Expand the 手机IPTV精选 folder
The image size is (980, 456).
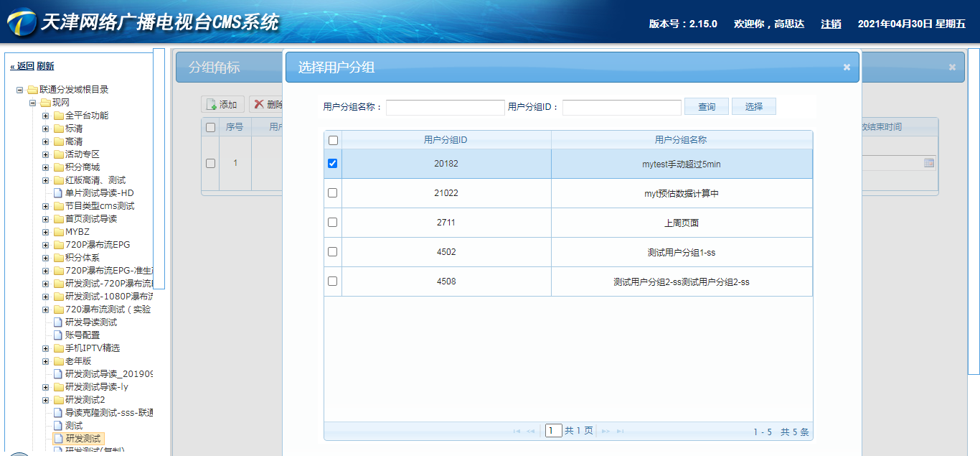pyautogui.click(x=46, y=348)
